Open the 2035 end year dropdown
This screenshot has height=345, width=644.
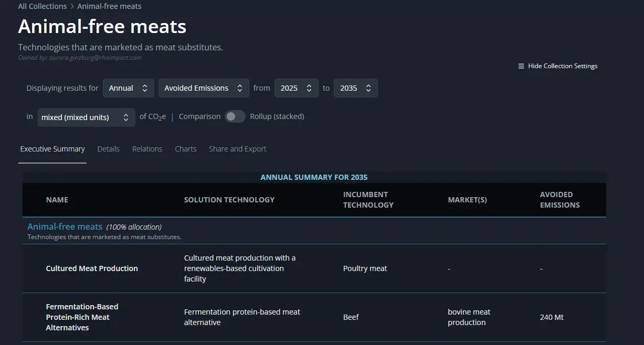coord(356,88)
